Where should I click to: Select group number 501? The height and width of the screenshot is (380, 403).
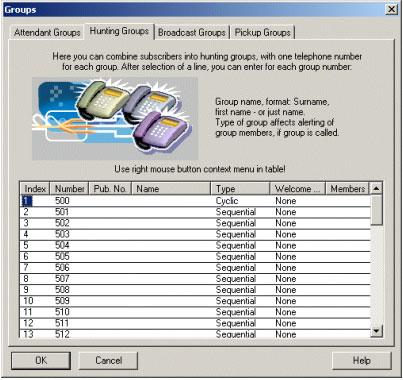point(196,212)
